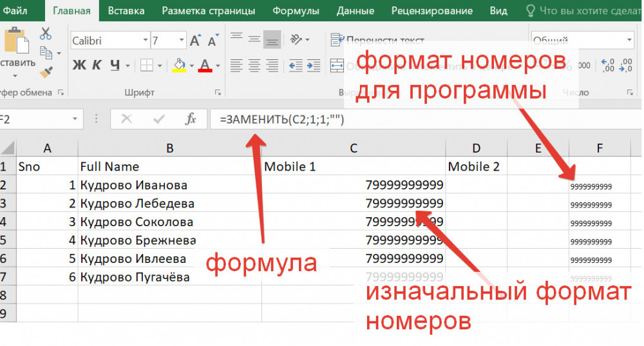This screenshot has height=346, width=644.
Task: Align text to bottom
Action: [272, 39]
